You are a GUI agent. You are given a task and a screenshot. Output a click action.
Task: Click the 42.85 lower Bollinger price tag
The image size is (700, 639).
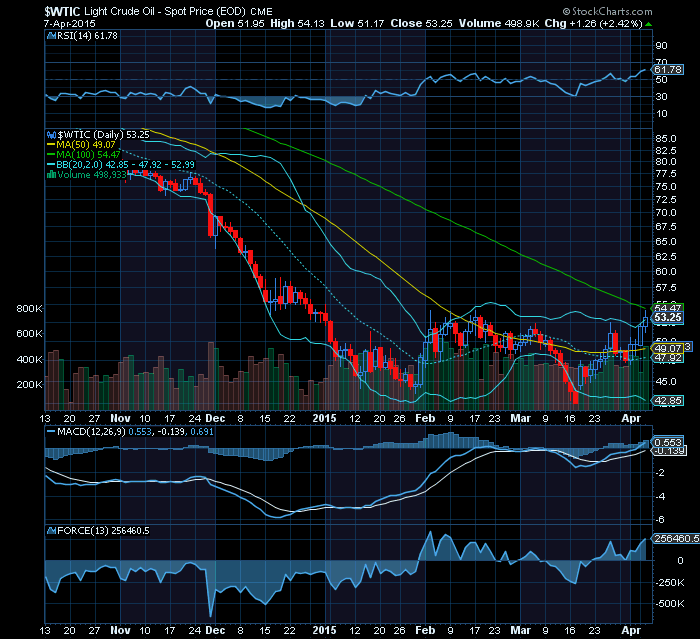click(x=668, y=401)
